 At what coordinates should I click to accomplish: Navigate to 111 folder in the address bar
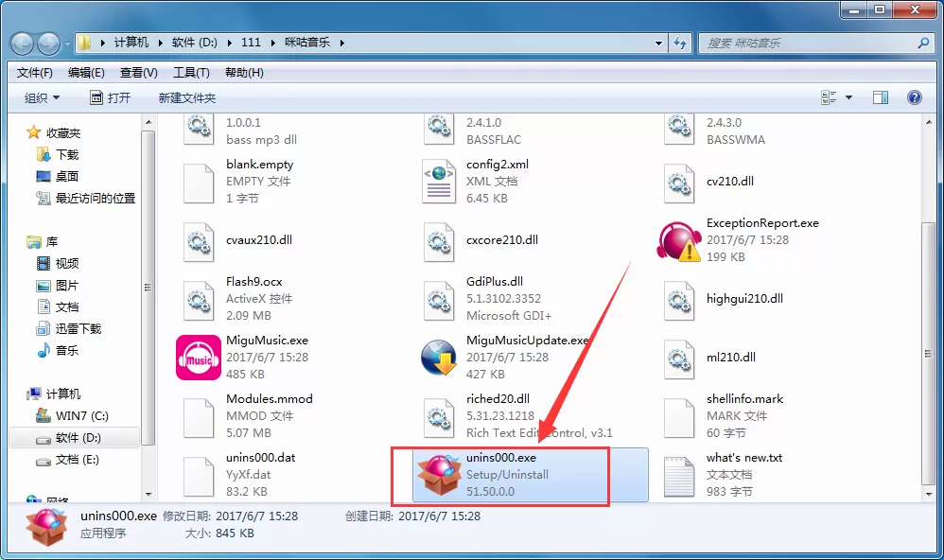[251, 43]
